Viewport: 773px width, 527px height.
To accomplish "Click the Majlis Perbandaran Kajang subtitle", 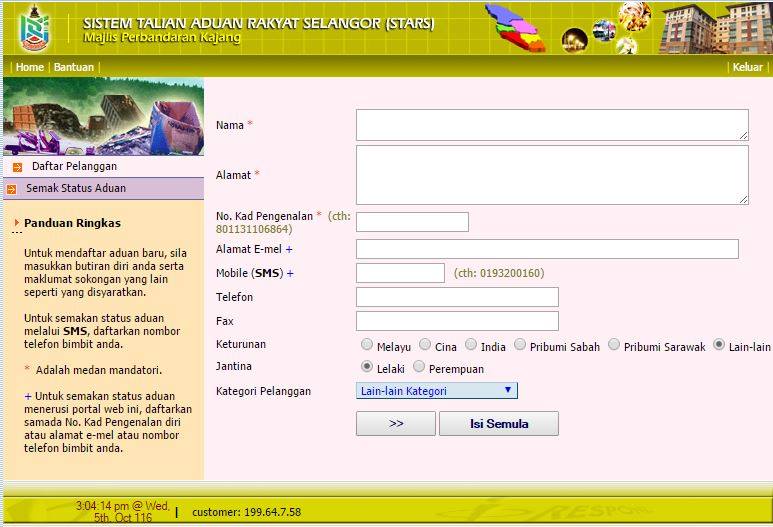I will [x=162, y=37].
